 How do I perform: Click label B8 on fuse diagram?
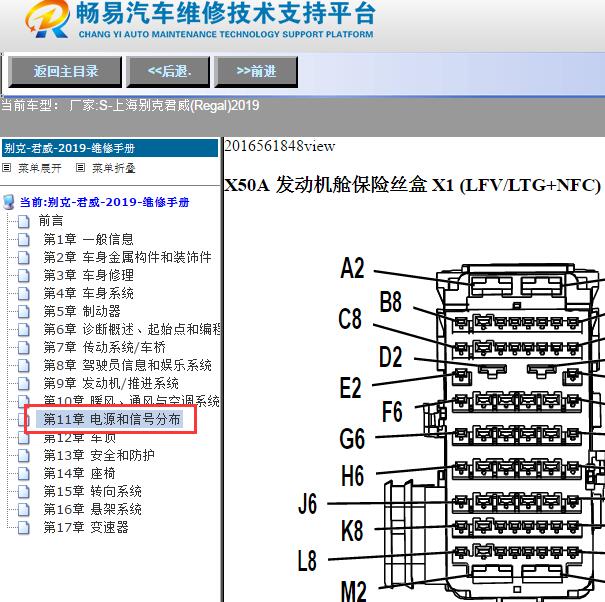point(390,302)
